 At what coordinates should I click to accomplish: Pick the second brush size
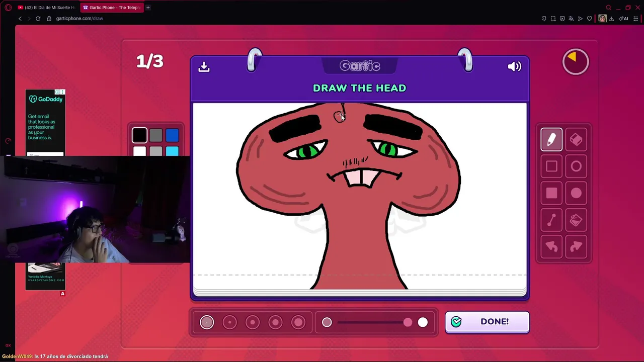click(229, 322)
